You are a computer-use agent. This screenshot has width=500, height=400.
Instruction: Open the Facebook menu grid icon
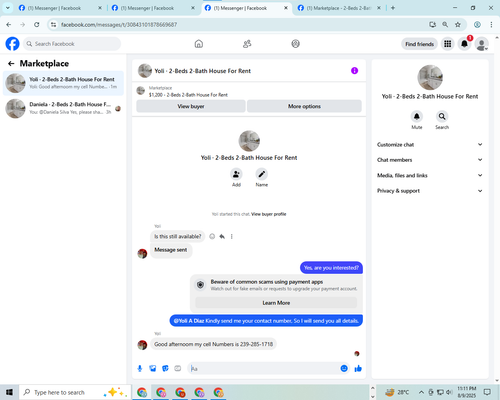[448, 44]
